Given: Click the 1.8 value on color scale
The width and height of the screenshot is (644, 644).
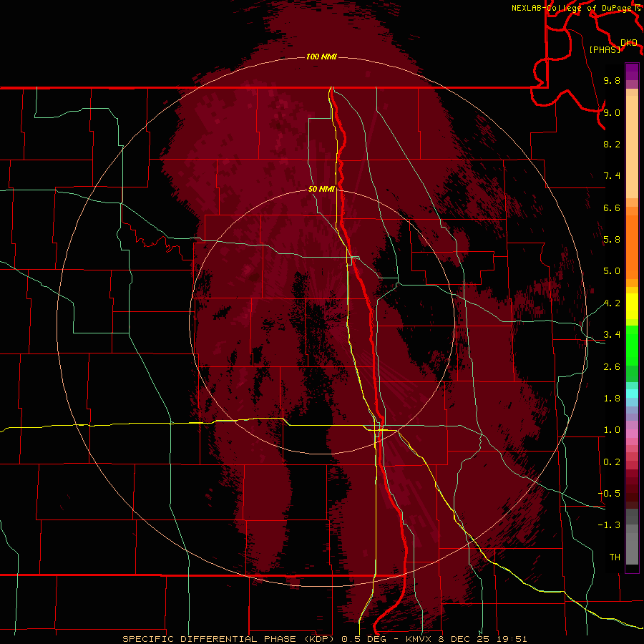Looking at the screenshot, I should pyautogui.click(x=612, y=399).
